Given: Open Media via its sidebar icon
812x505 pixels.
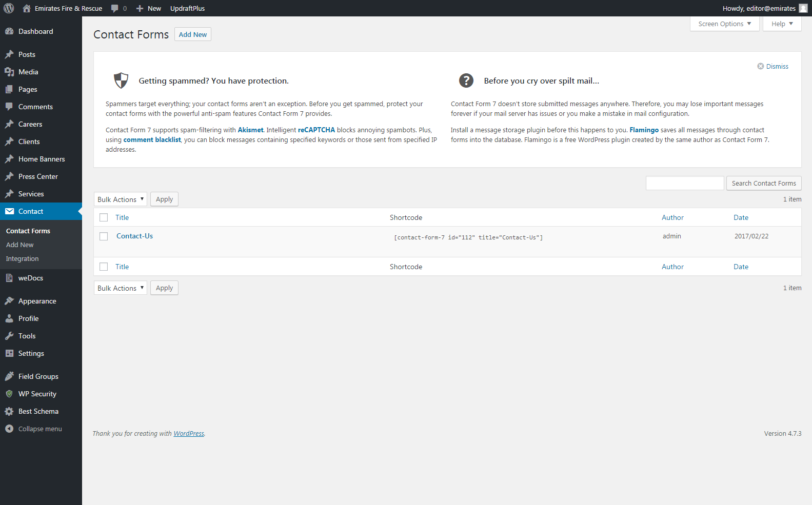Looking at the screenshot, I should pyautogui.click(x=9, y=72).
